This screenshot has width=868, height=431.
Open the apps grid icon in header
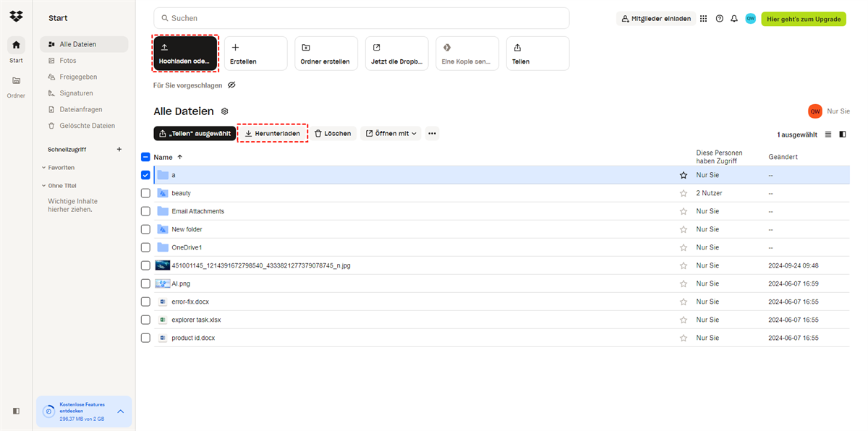point(703,18)
